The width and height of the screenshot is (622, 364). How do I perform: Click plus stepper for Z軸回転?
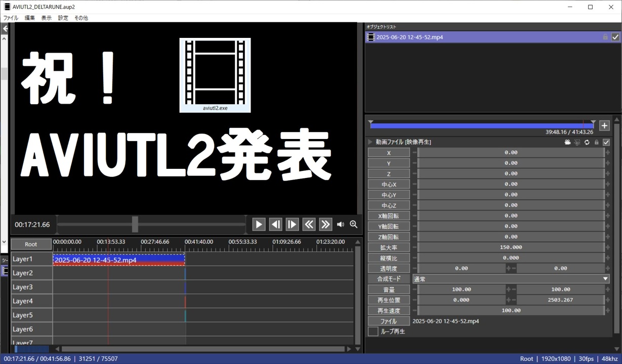click(x=608, y=237)
